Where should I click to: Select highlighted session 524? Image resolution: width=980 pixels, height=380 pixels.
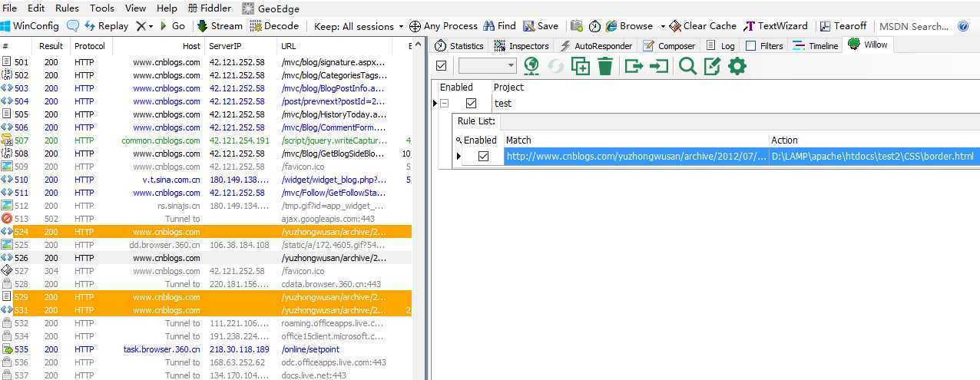pos(206,232)
